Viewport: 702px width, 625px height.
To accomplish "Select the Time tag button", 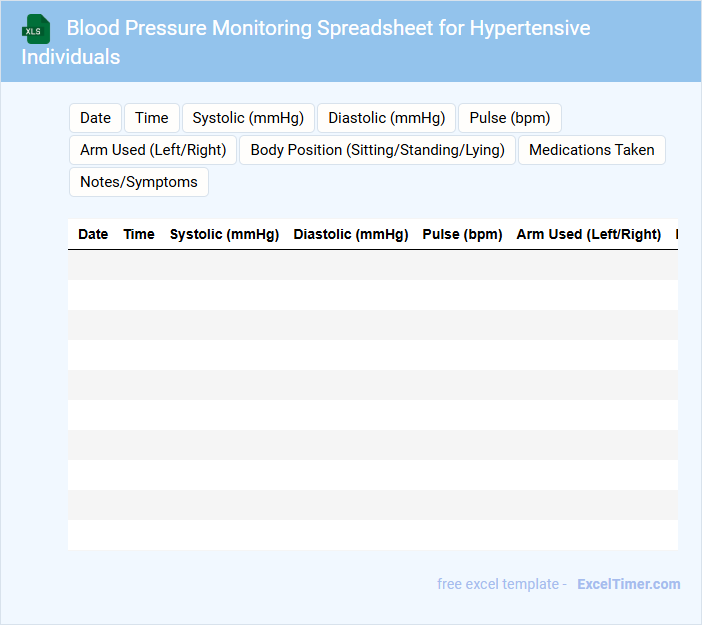I will 152,118.
